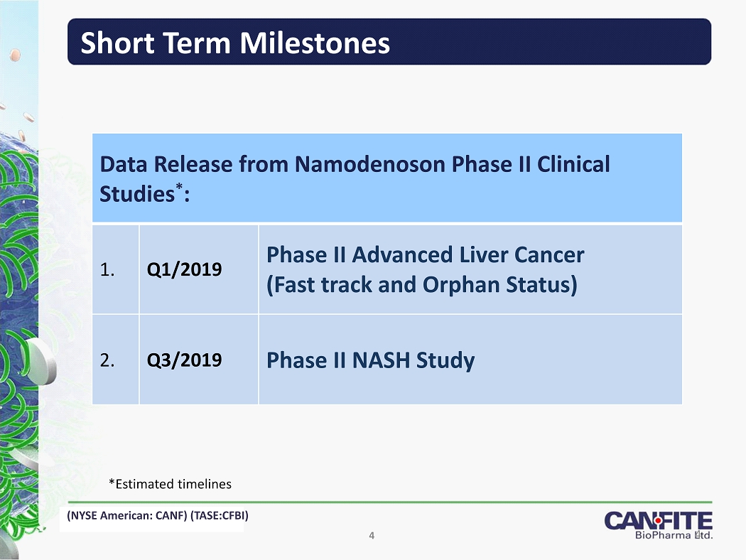Click the "Q3/2019" date cell
The image size is (746, 560).
click(x=183, y=360)
